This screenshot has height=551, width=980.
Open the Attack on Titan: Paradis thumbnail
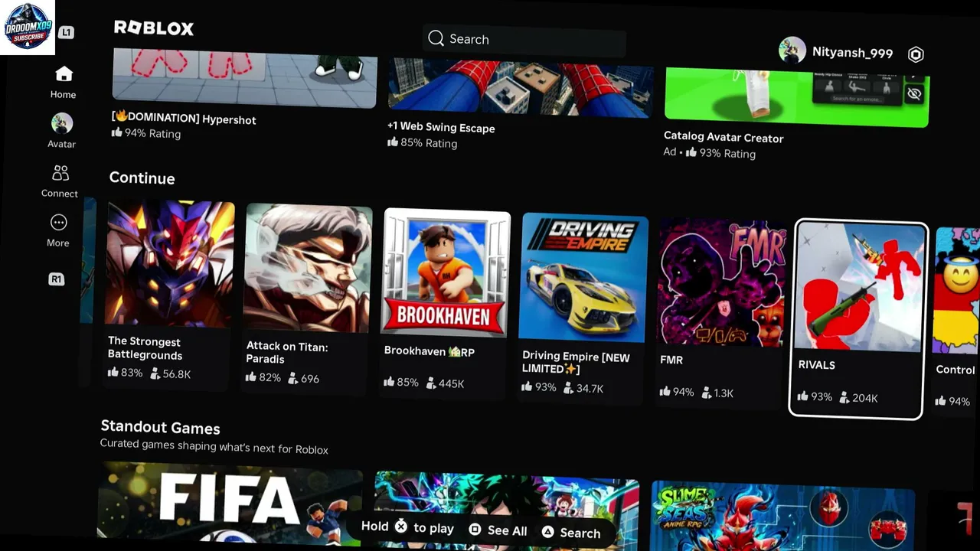point(308,269)
